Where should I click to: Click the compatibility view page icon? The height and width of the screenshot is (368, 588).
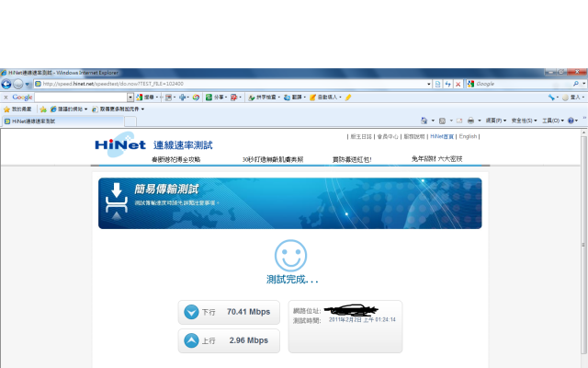point(437,84)
